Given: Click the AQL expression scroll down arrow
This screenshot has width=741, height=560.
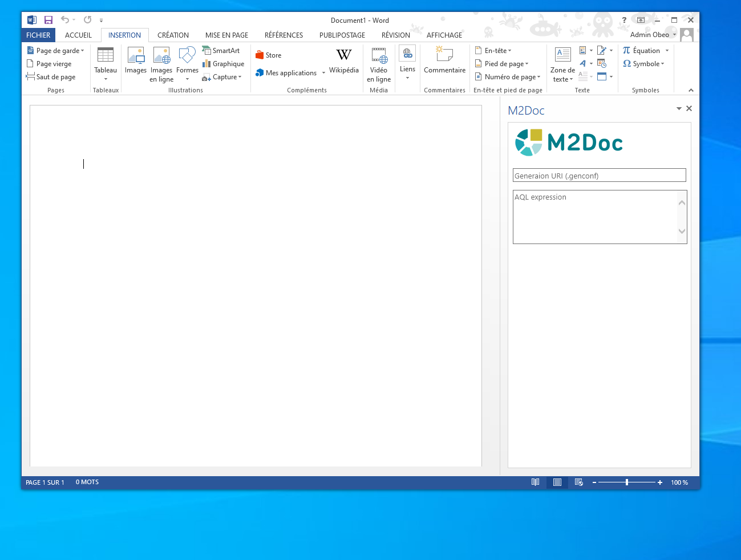Looking at the screenshot, I should coord(682,231).
